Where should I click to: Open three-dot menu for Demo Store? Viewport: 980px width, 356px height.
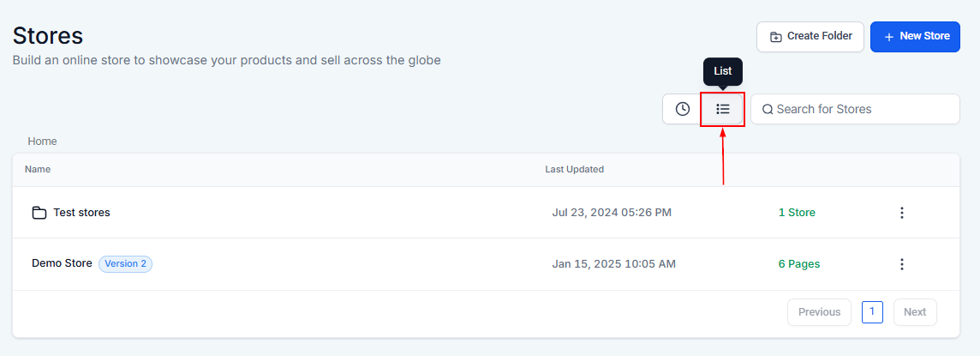click(x=901, y=264)
